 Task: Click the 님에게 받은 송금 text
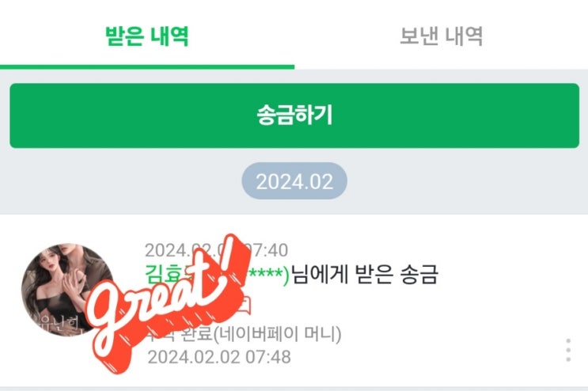[365, 275]
